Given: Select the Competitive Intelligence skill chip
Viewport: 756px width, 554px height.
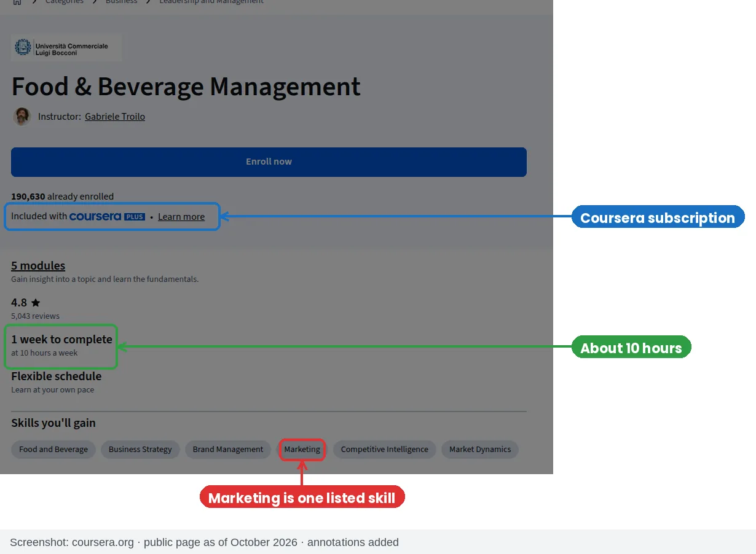Looking at the screenshot, I should (x=385, y=450).
